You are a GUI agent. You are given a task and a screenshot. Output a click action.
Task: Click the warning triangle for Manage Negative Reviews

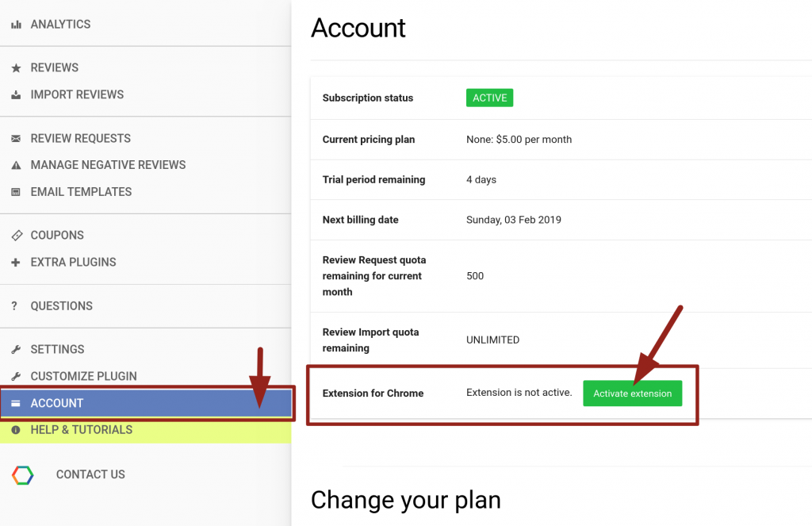pyautogui.click(x=16, y=165)
